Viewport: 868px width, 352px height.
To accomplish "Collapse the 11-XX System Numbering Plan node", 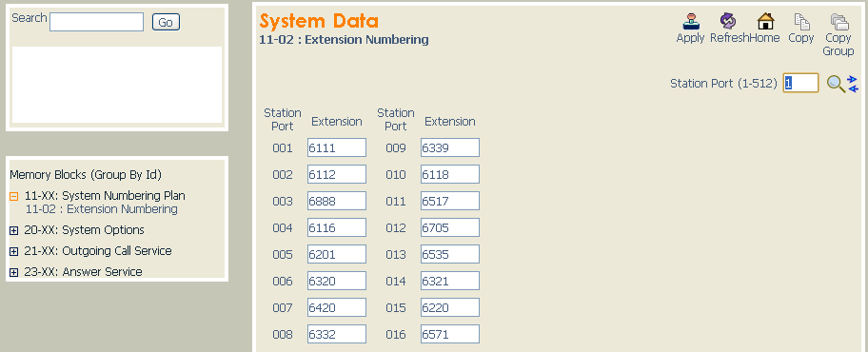I will pyautogui.click(x=14, y=196).
